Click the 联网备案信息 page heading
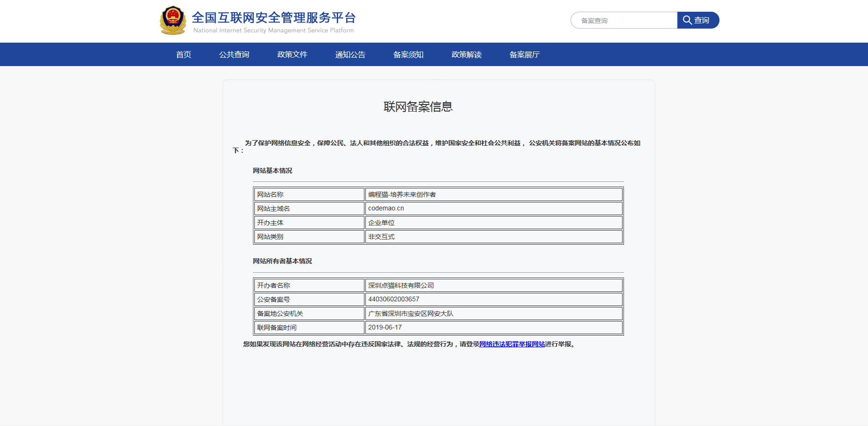Image resolution: width=868 pixels, height=426 pixels. (418, 107)
